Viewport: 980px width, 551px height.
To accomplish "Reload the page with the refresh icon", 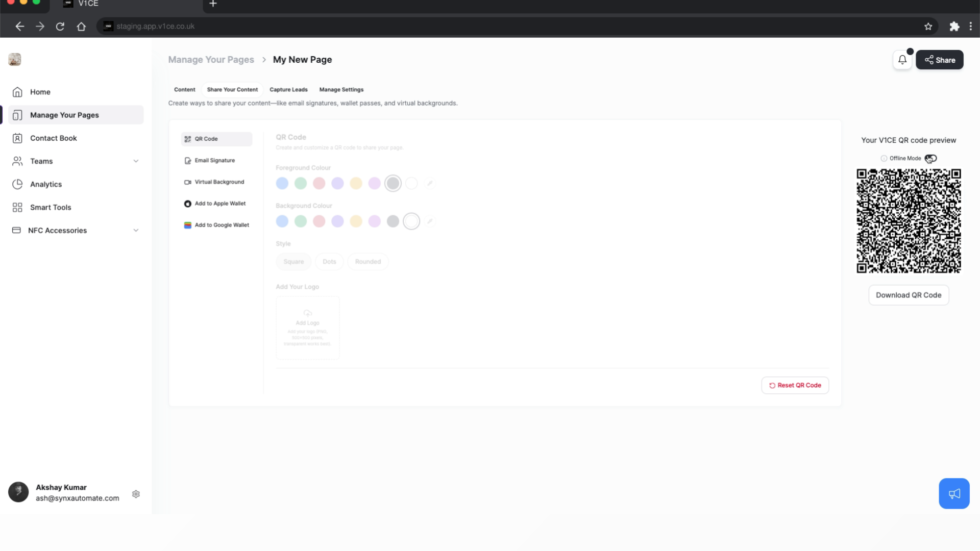I will [60, 26].
